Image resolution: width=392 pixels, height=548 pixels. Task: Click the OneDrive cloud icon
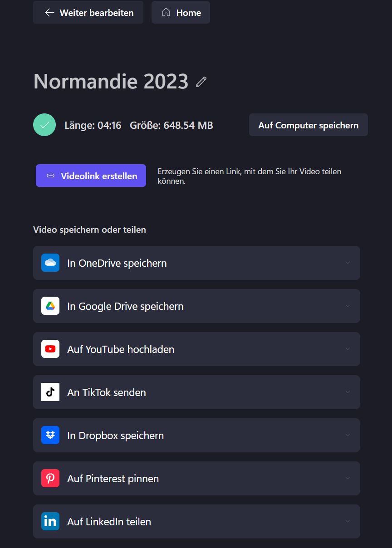tap(50, 263)
